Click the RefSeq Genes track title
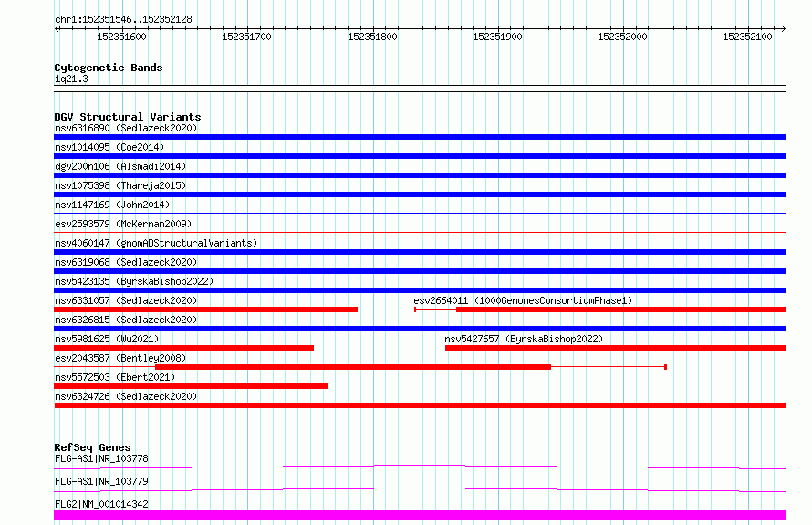812x525 pixels. [92, 447]
